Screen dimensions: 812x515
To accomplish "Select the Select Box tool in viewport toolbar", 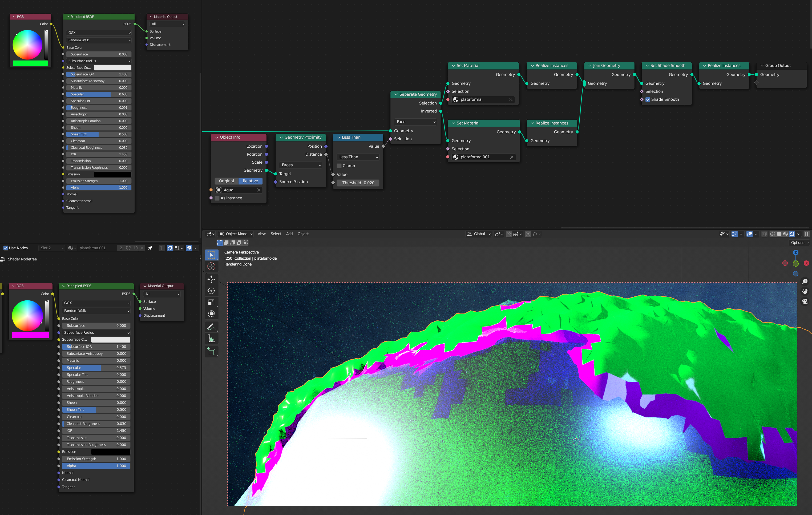I will tap(211, 255).
